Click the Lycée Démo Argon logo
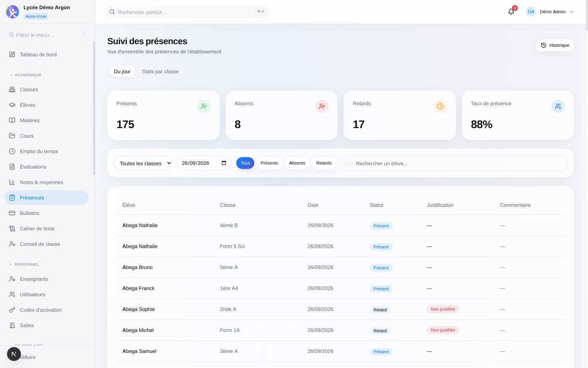Screen dimensions: 588x368 [x=12, y=12]
